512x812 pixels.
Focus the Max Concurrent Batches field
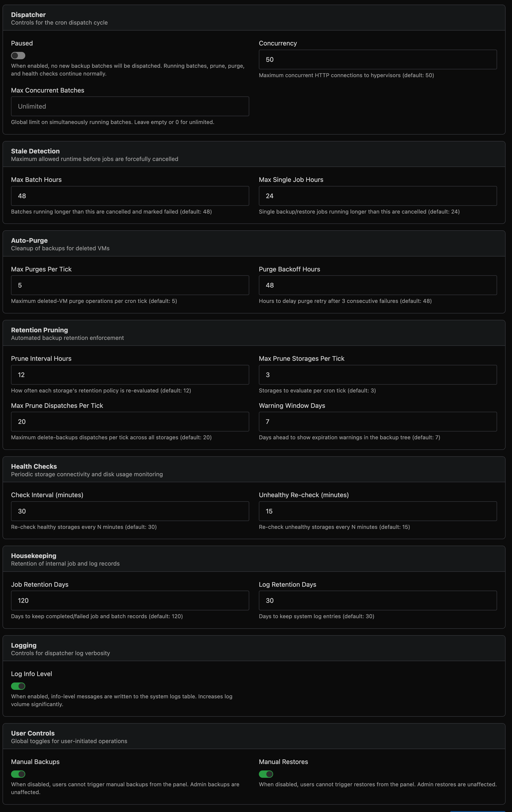click(130, 107)
